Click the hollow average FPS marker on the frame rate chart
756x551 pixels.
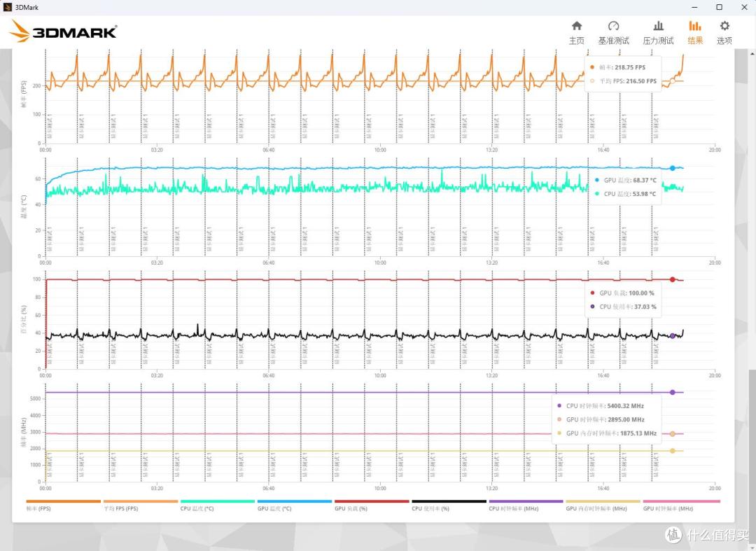tap(673, 81)
